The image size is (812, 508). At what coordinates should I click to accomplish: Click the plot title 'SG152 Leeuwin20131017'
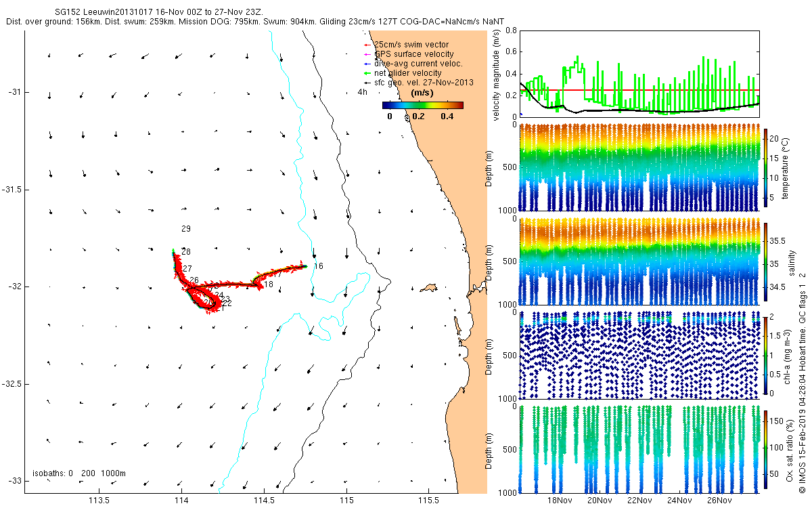click(x=105, y=12)
